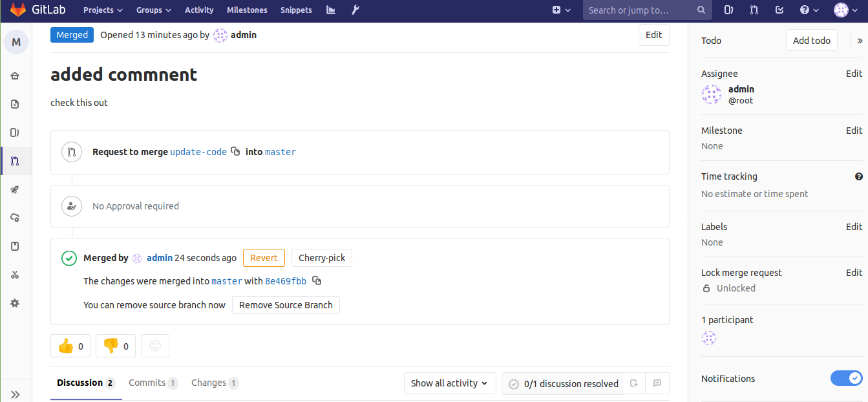Click the time tracking help icon
868x402 pixels.
point(859,176)
